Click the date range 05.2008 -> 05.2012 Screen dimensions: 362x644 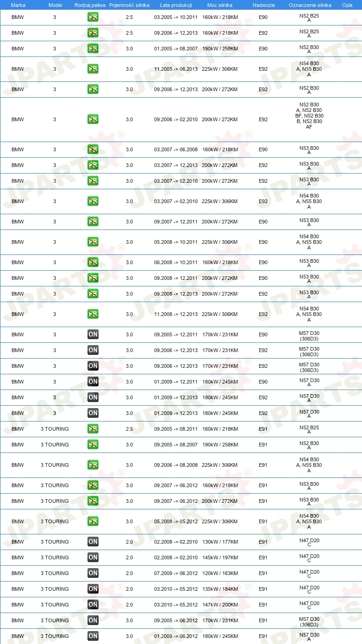point(176,522)
